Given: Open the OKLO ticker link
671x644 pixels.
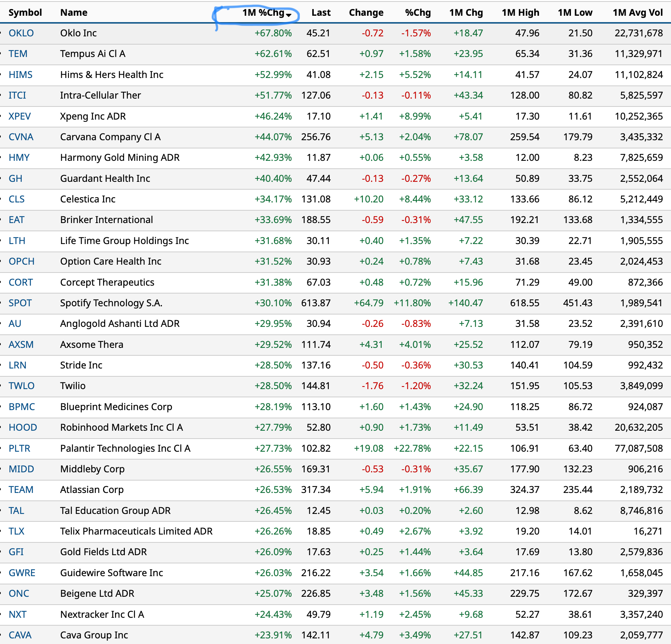Looking at the screenshot, I should [x=21, y=33].
